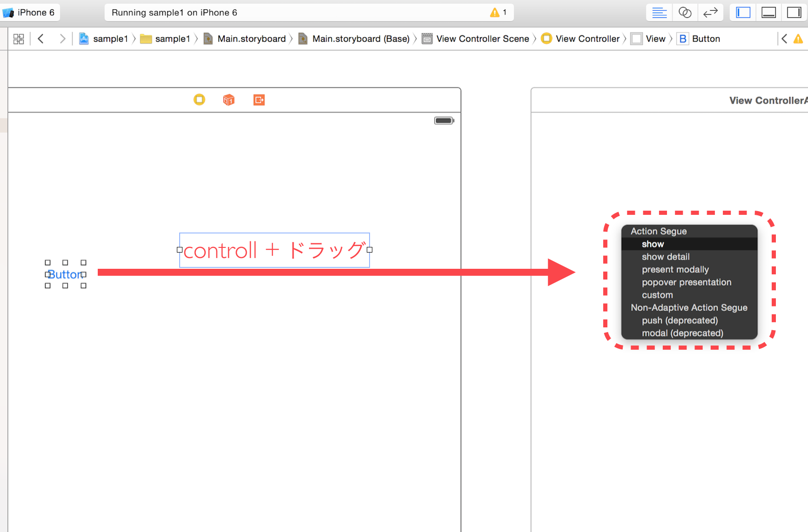This screenshot has width=808, height=532.
Task: Select the View Controller yellow icon
Action: pos(199,100)
